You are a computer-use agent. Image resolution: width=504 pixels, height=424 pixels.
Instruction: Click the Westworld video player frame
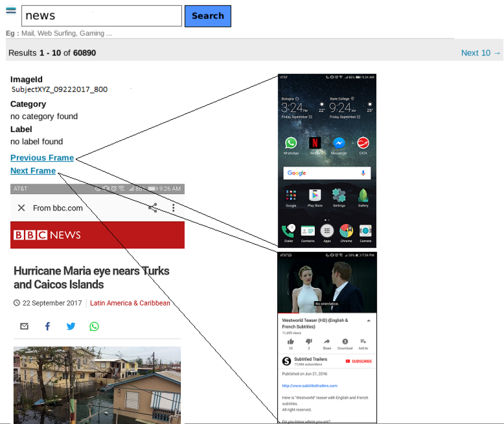click(x=327, y=285)
